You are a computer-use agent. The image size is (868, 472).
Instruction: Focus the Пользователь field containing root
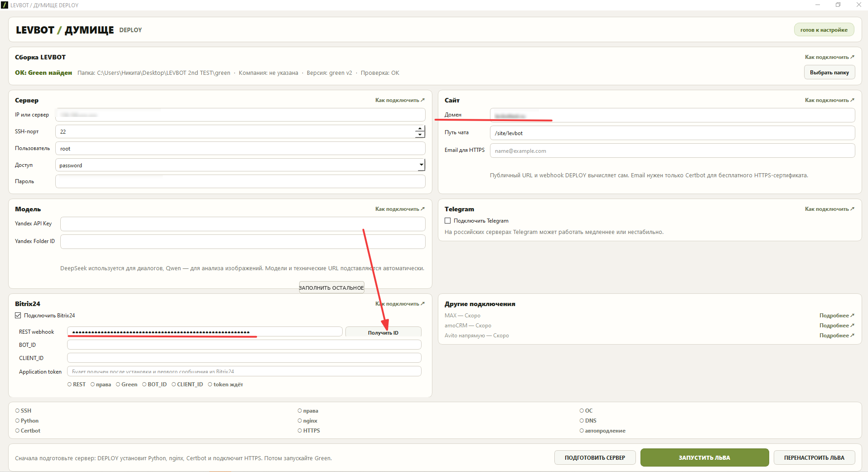tap(240, 148)
